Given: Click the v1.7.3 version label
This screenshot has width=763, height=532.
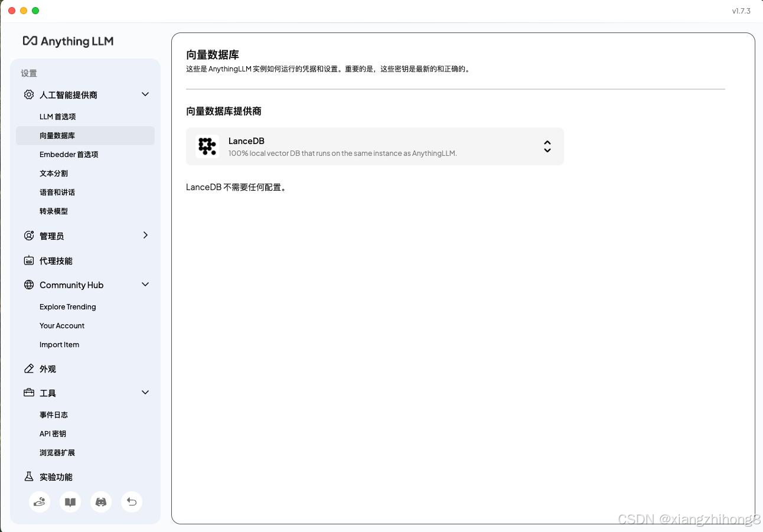Looking at the screenshot, I should click(x=741, y=11).
